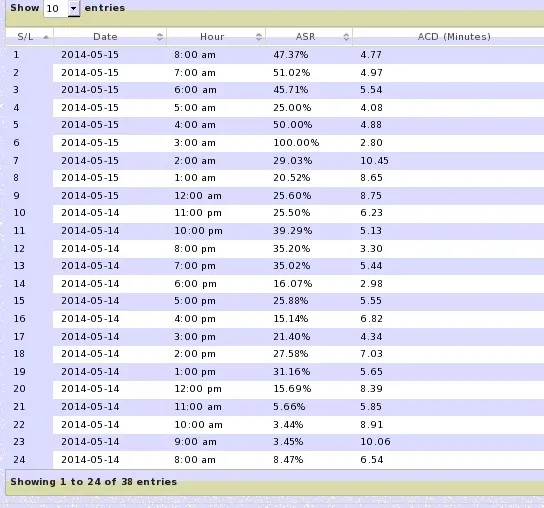Sort table by ACD (Minutes) header
This screenshot has height=508, width=544.
[454, 37]
